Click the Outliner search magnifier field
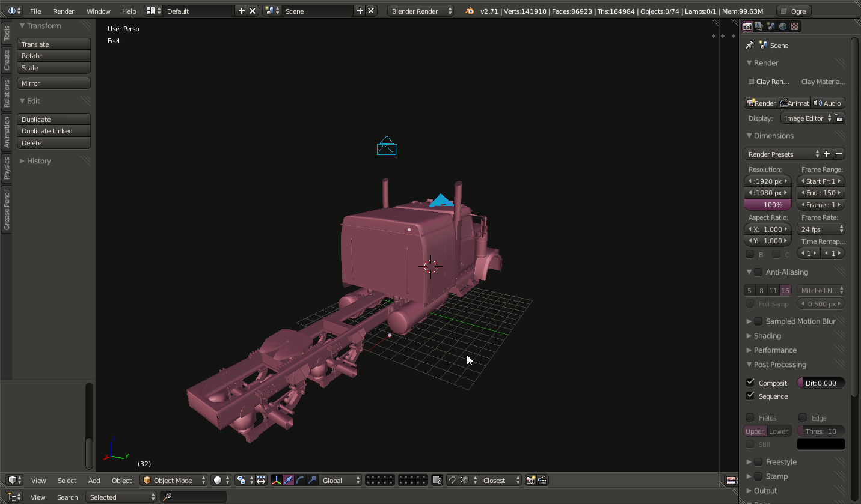 click(193, 497)
